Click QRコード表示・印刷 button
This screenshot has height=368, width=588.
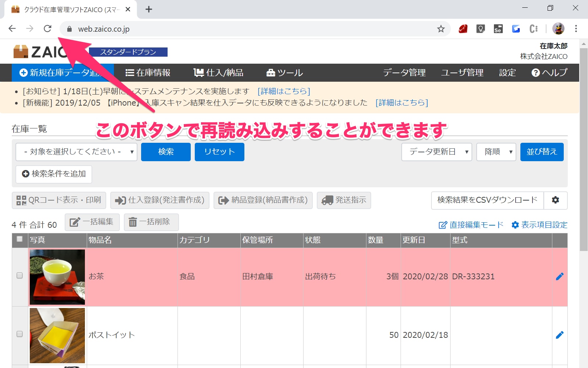pos(59,200)
